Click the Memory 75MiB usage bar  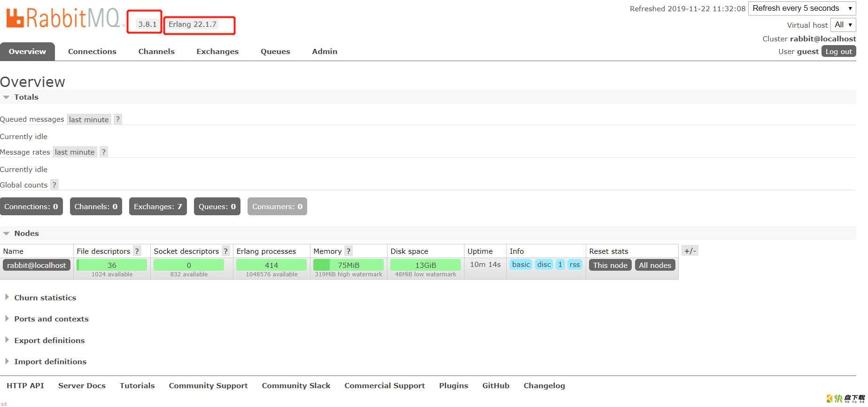(x=349, y=265)
